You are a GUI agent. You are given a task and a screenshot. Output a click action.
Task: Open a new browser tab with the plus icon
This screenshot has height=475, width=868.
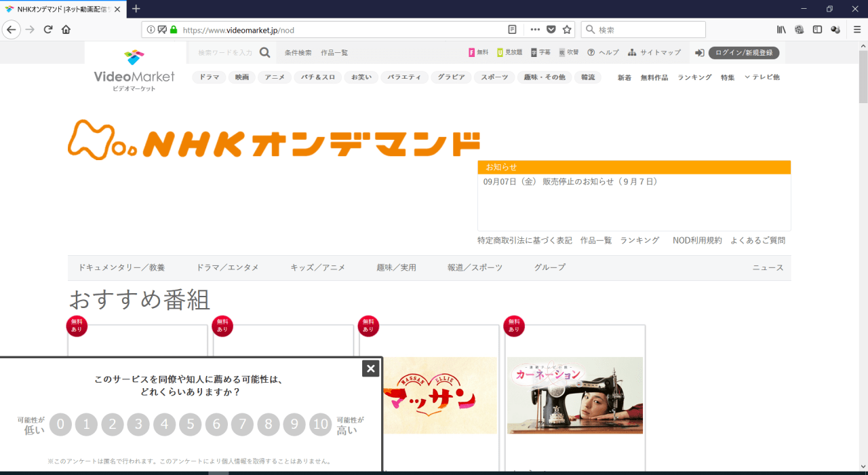pos(136,9)
